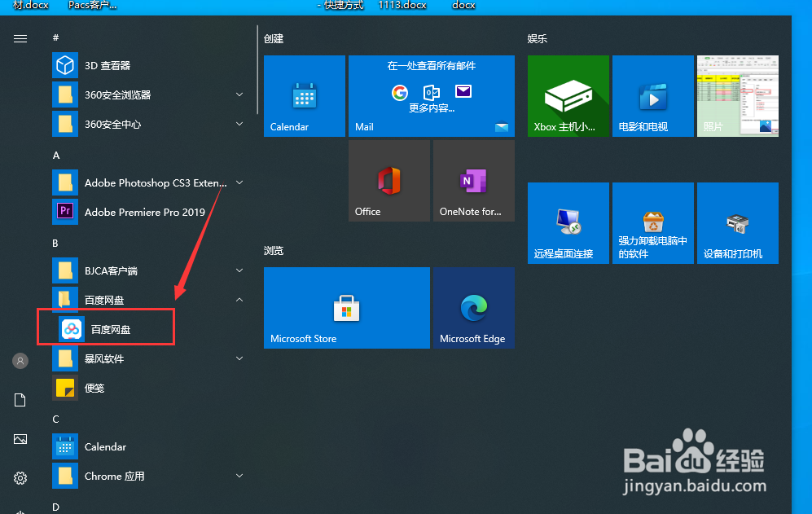Open the BJCA客户端 folder icon
The width and height of the screenshot is (812, 514).
65,270
